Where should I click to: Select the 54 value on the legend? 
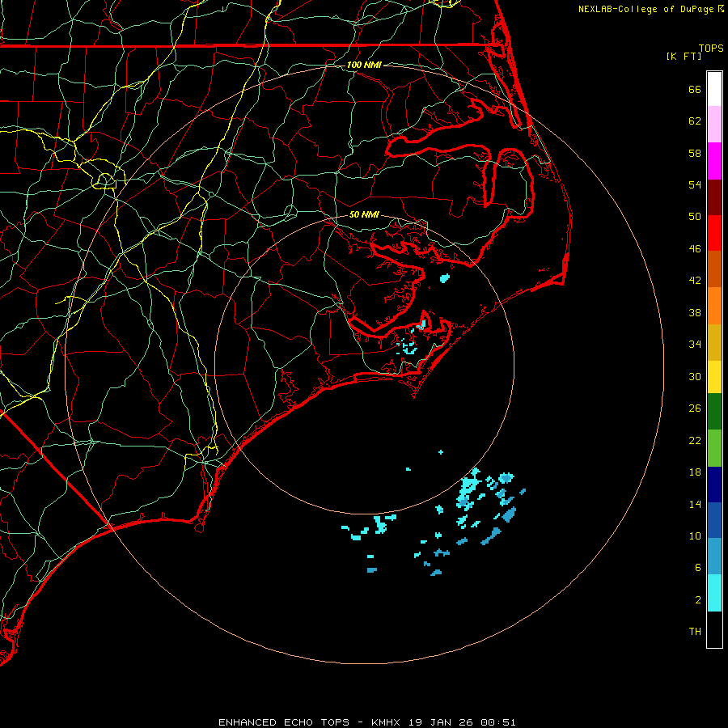pyautogui.click(x=695, y=184)
